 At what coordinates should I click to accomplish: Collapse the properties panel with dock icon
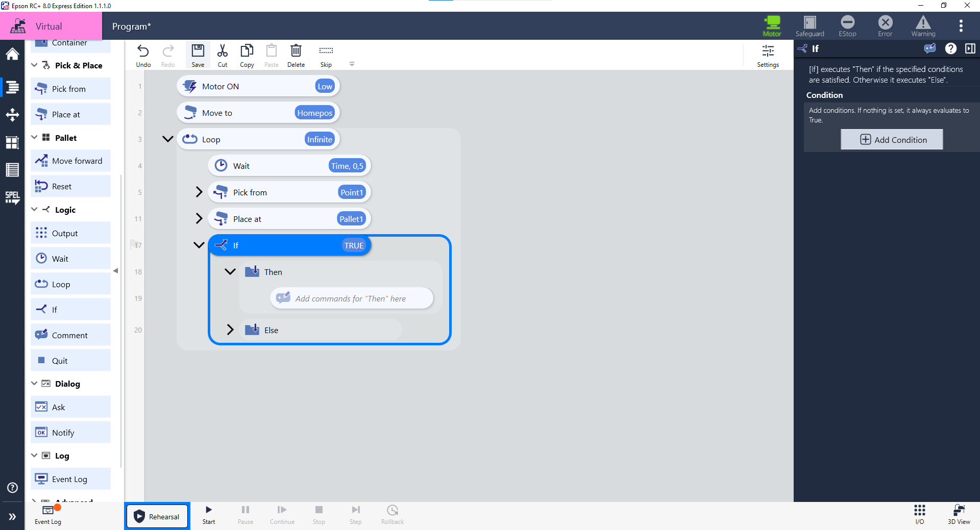[x=970, y=48]
